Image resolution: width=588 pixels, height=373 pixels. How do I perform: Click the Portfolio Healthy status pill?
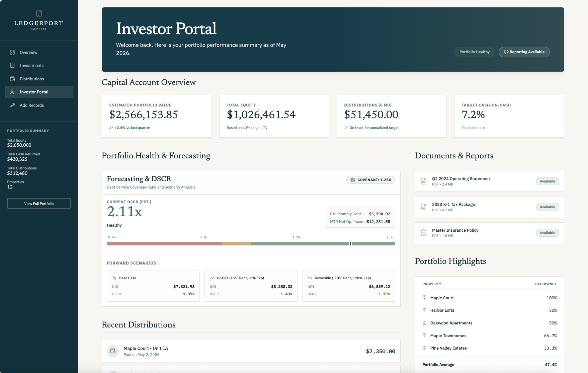(x=475, y=52)
